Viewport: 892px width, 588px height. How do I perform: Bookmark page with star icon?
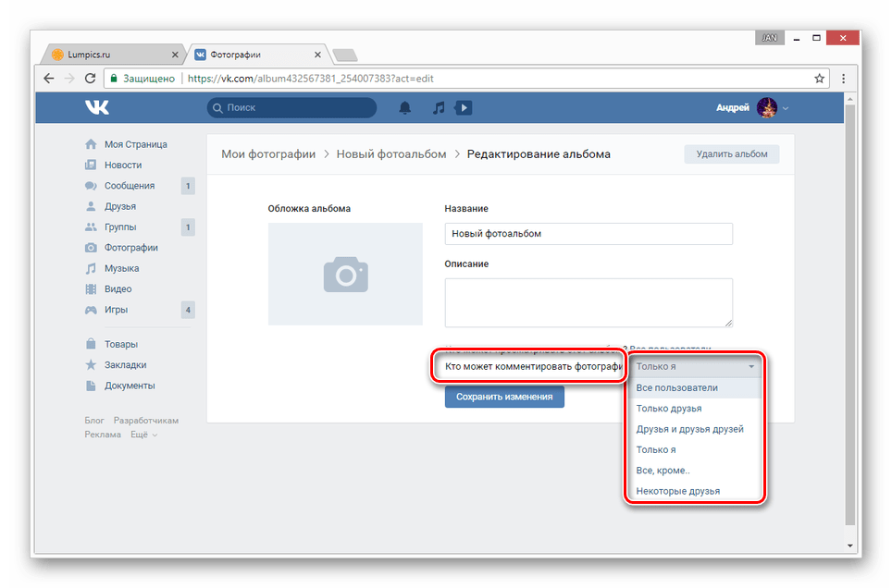819,79
